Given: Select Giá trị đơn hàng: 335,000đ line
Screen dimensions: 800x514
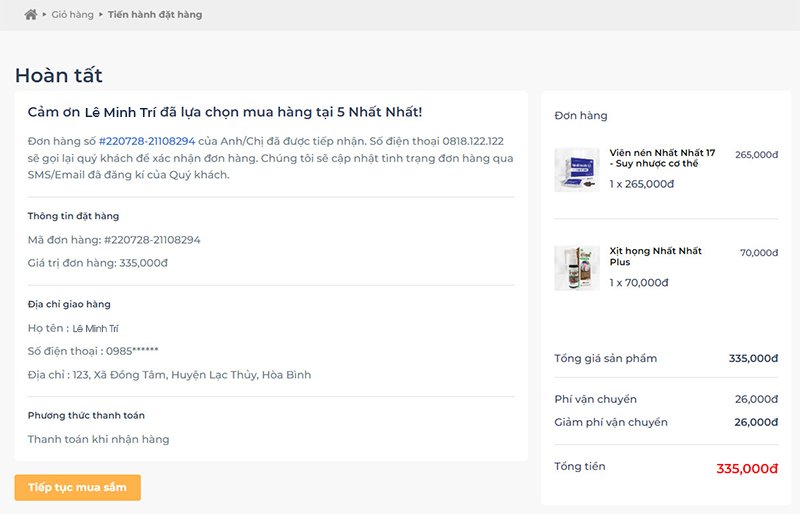Looking at the screenshot, I should [x=97, y=263].
